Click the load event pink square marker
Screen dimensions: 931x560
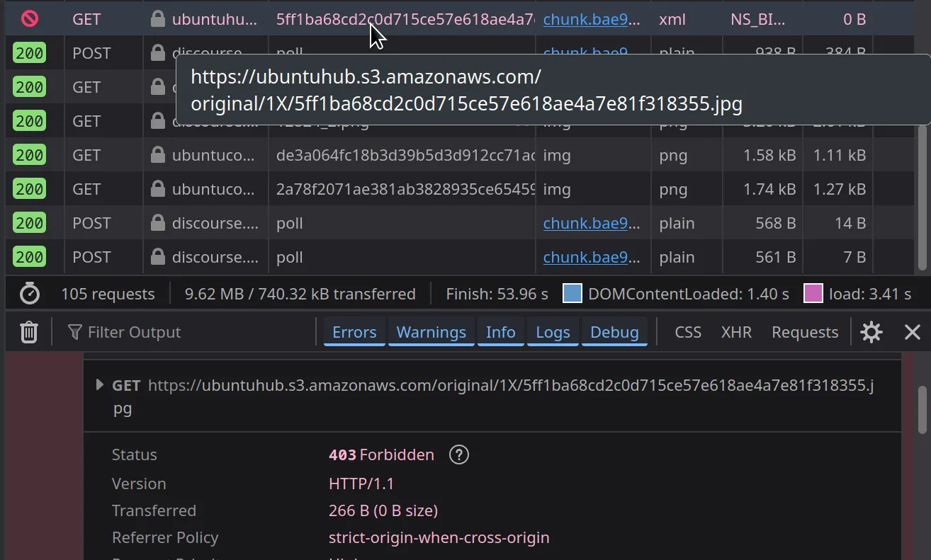pyautogui.click(x=813, y=294)
